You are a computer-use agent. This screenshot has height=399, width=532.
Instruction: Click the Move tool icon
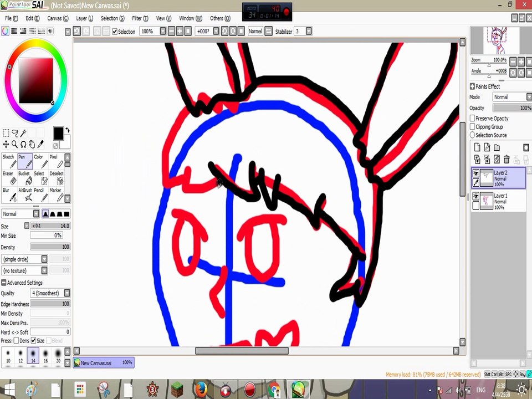coord(6,145)
